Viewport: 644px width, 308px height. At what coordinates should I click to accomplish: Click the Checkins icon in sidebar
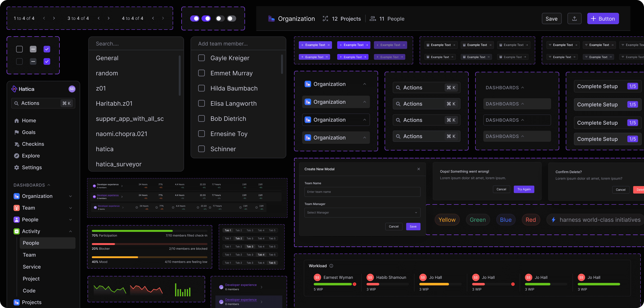[x=17, y=144]
